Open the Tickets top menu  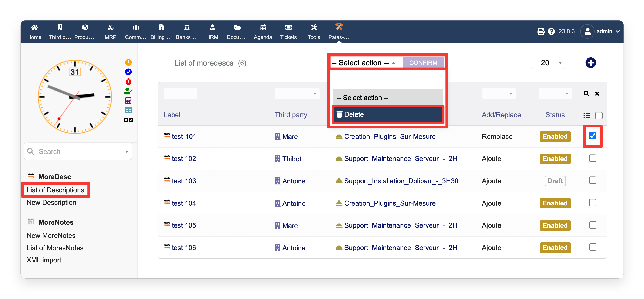point(288,32)
